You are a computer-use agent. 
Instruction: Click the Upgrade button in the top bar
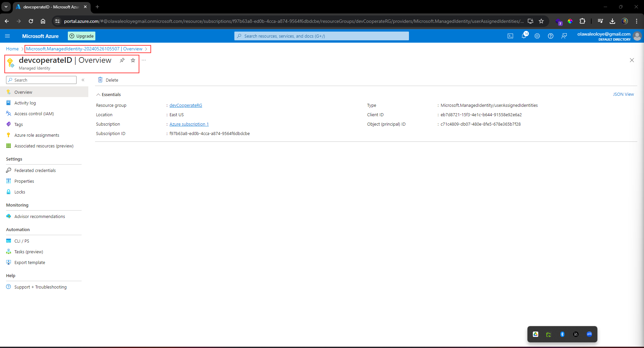click(x=81, y=36)
